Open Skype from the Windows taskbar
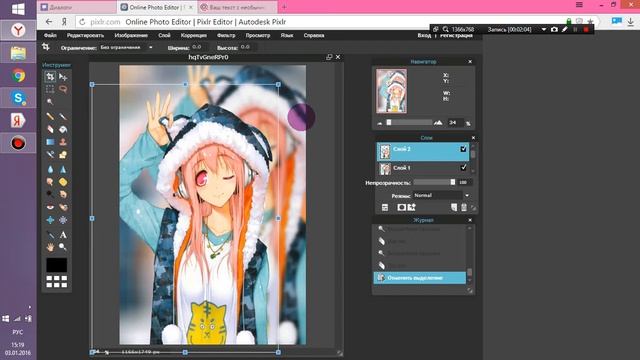Screen dimensions: 640x360 click(x=18, y=98)
